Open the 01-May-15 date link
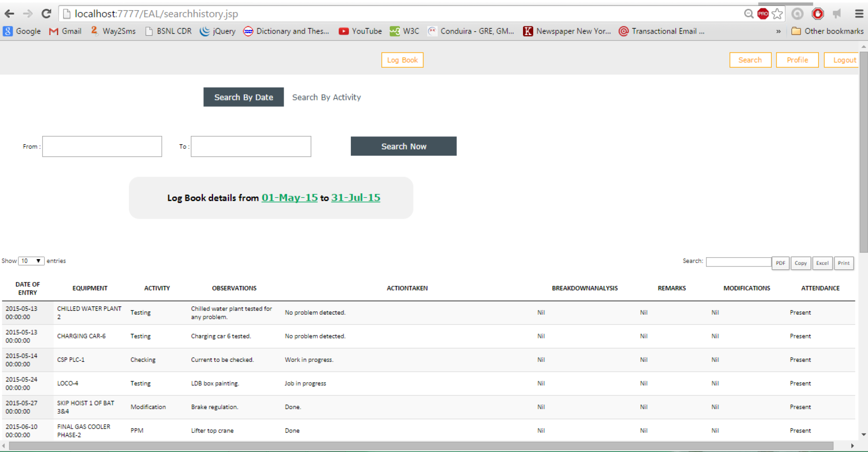The height and width of the screenshot is (452, 868). coord(289,198)
